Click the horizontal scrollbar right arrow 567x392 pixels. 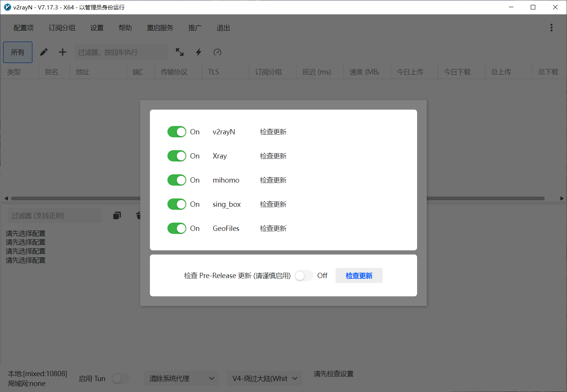click(562, 198)
